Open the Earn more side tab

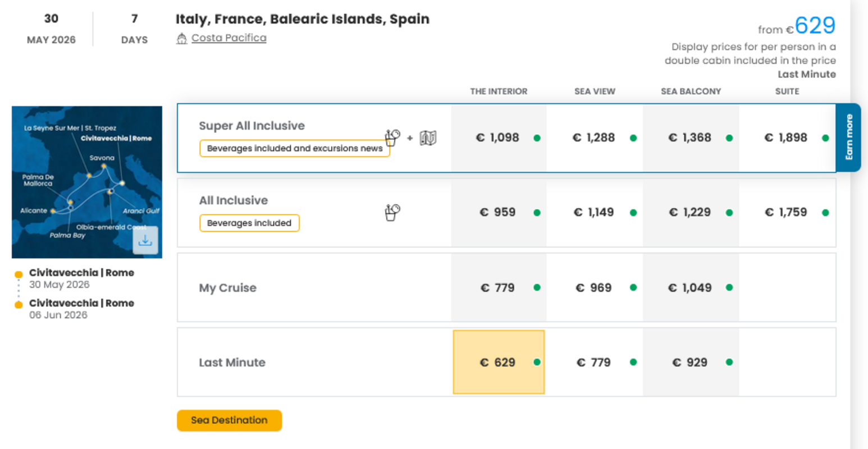tap(848, 138)
